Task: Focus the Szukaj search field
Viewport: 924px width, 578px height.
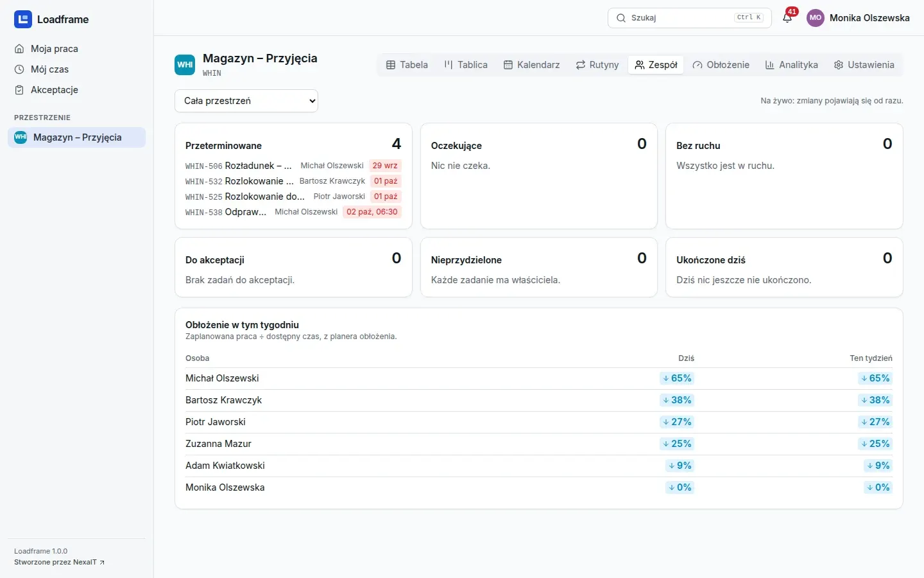Action: pyautogui.click(x=690, y=18)
